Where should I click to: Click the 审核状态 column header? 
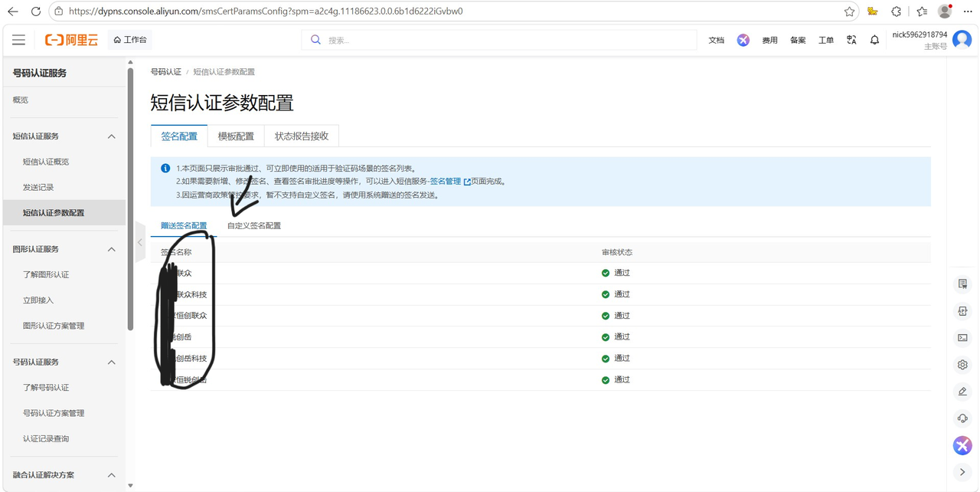617,252
